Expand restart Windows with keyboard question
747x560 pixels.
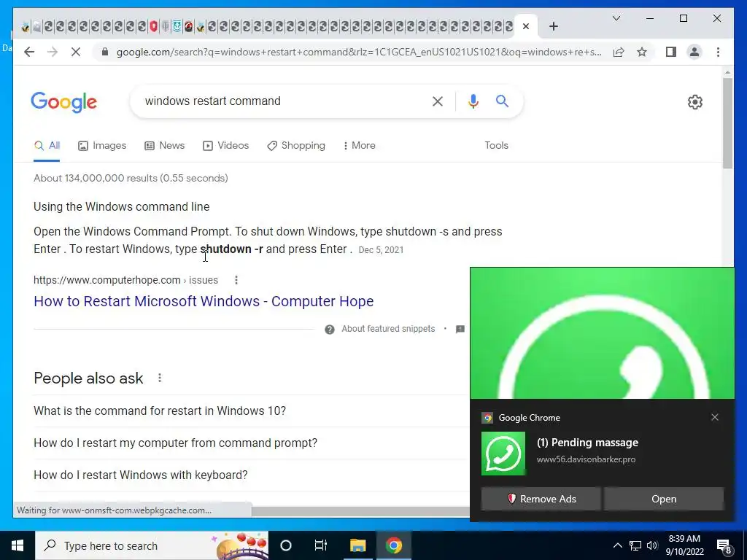tap(251, 475)
